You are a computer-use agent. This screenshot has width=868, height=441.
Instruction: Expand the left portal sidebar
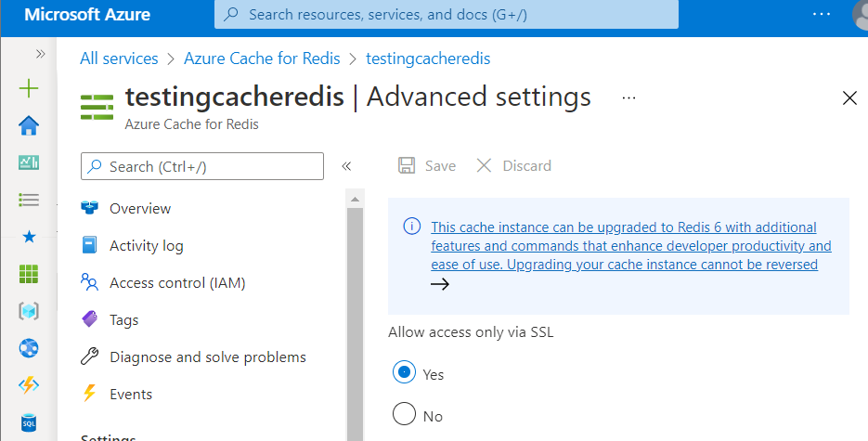click(40, 54)
